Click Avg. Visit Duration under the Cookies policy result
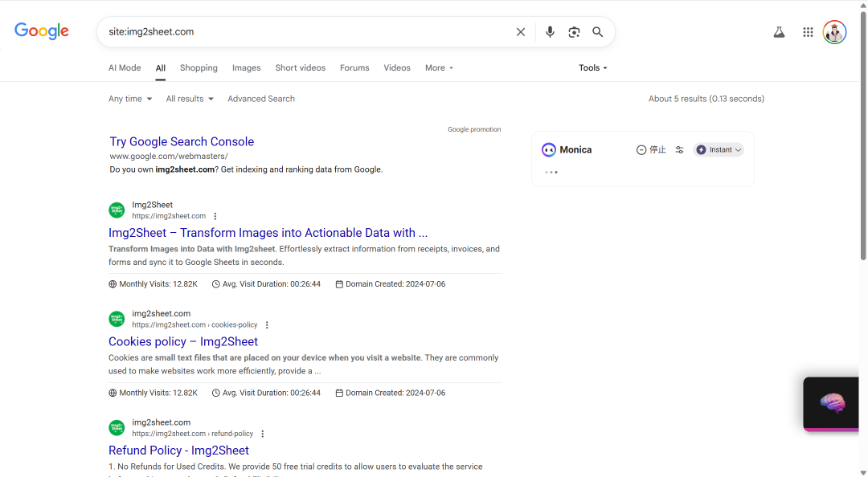868x477 pixels. [x=266, y=393]
